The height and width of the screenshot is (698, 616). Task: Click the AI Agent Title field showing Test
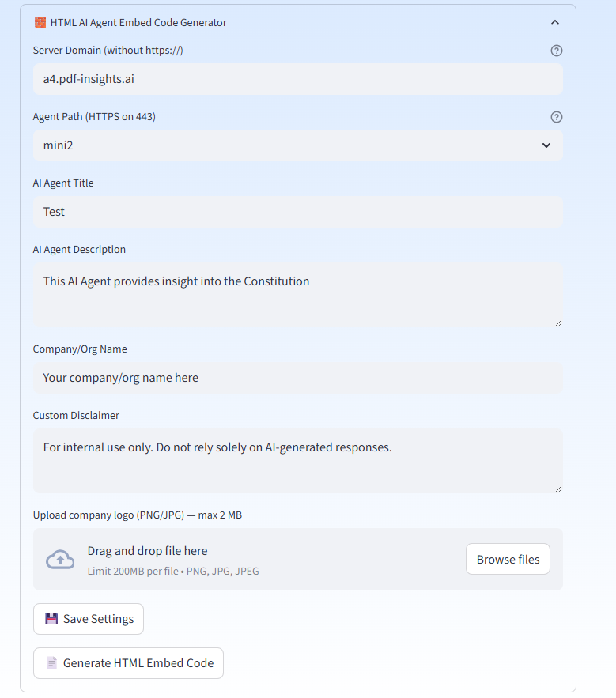tap(297, 211)
